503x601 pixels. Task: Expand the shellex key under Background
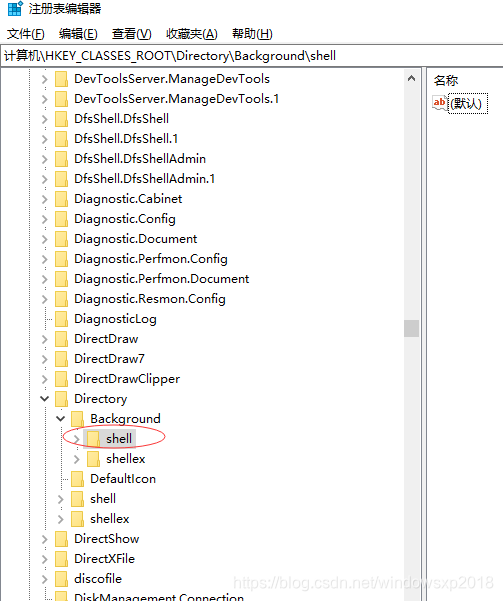(x=77, y=459)
